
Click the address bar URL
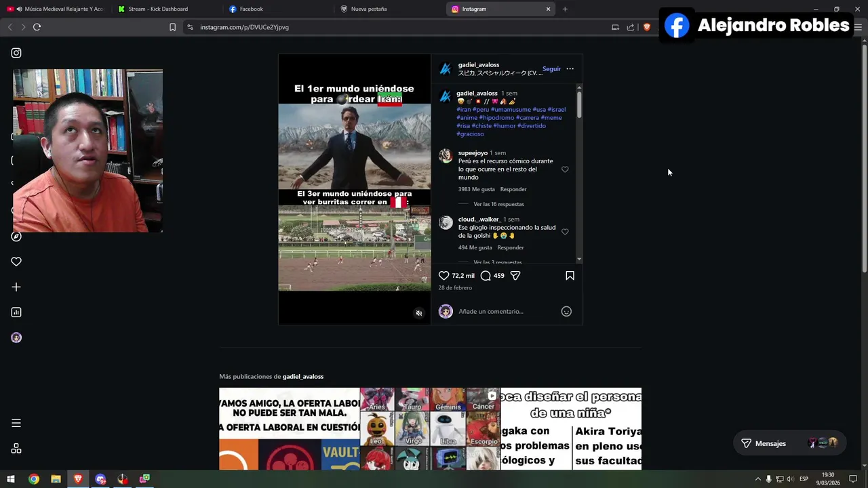click(x=245, y=27)
